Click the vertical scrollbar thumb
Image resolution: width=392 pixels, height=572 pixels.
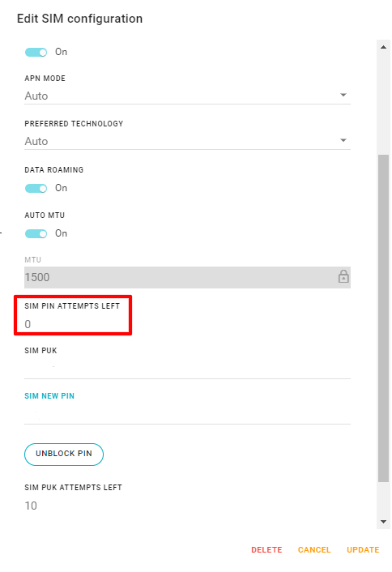click(383, 318)
